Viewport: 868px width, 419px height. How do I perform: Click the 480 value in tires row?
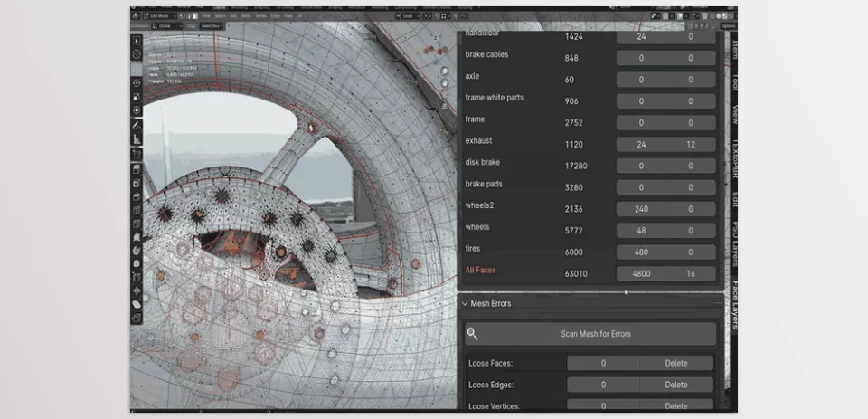click(641, 252)
